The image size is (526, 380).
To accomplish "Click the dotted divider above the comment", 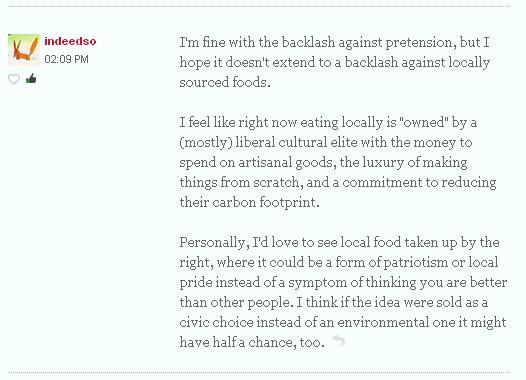I will click(x=259, y=6).
